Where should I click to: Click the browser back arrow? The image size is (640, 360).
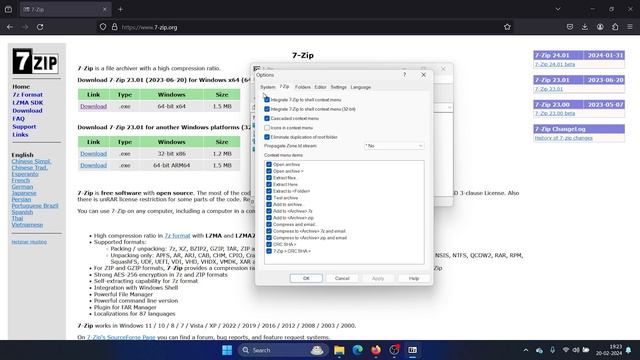click(10, 27)
